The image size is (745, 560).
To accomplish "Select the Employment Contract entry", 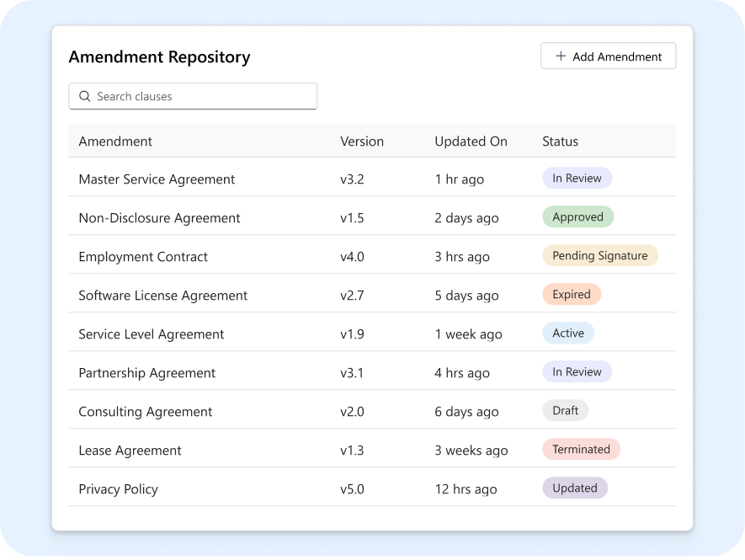I will coord(372,254).
